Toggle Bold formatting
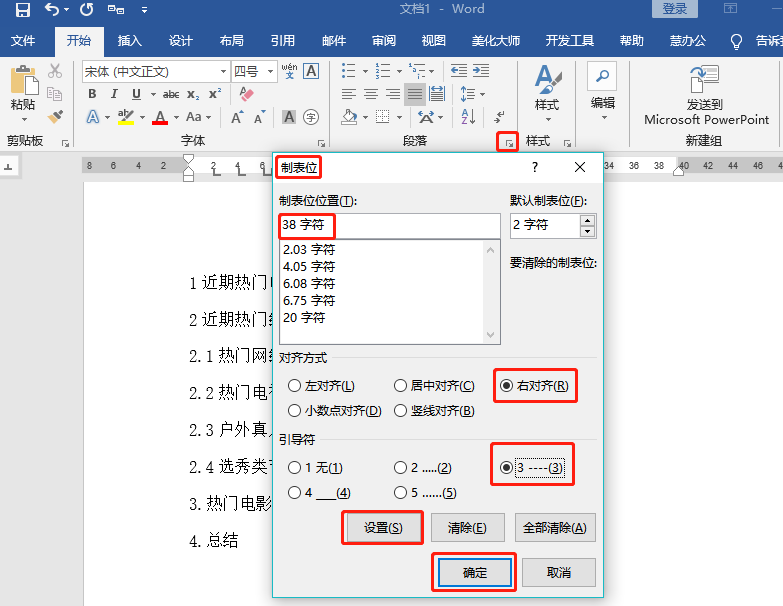783x606 pixels. (92, 94)
